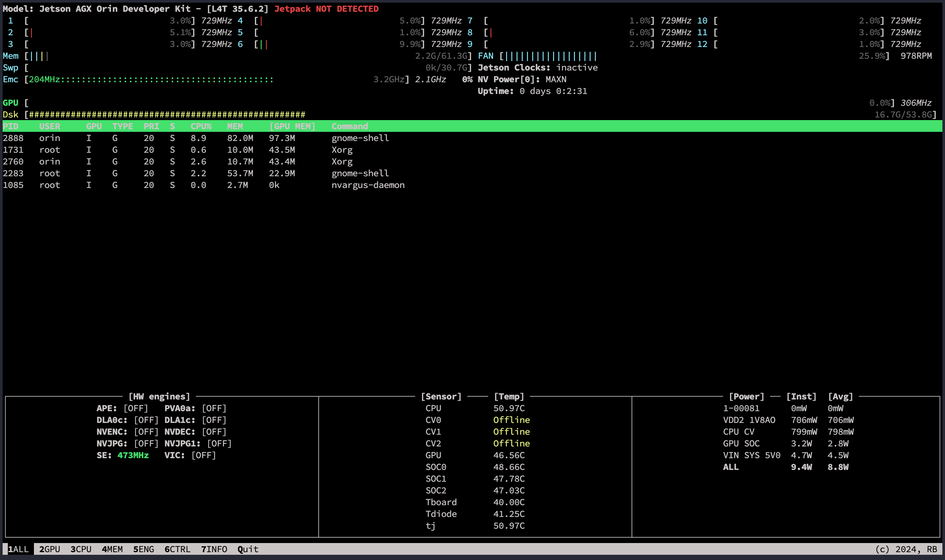The image size is (945, 560).
Task: Click the SOC1 temperature 47.78C
Action: pos(509,479)
